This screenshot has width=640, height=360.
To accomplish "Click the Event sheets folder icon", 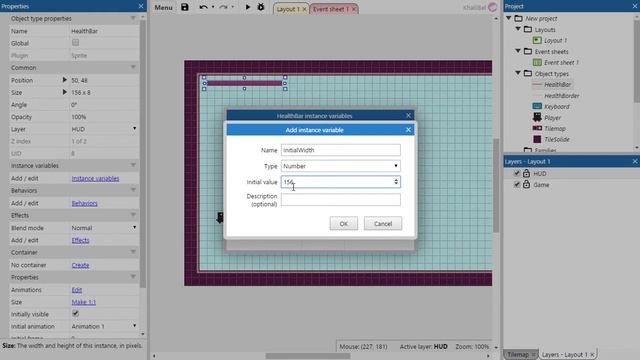I will pyautogui.click(x=528, y=51).
